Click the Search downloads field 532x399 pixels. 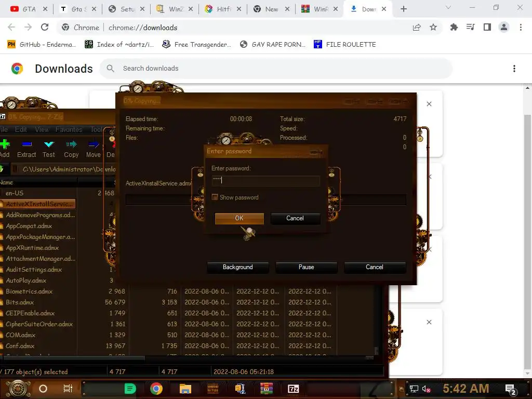pyautogui.click(x=276, y=69)
